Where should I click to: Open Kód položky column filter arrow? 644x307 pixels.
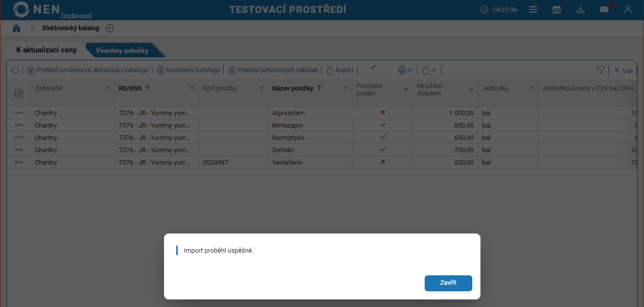[x=261, y=88]
